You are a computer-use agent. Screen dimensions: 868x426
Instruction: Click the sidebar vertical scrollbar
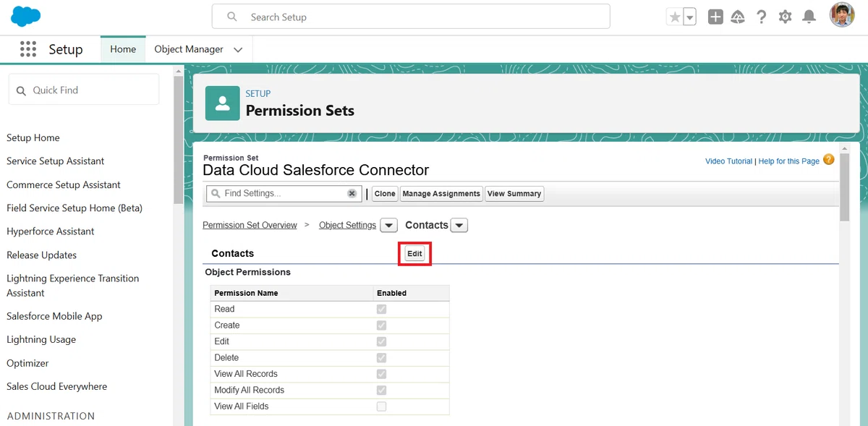pos(178,139)
